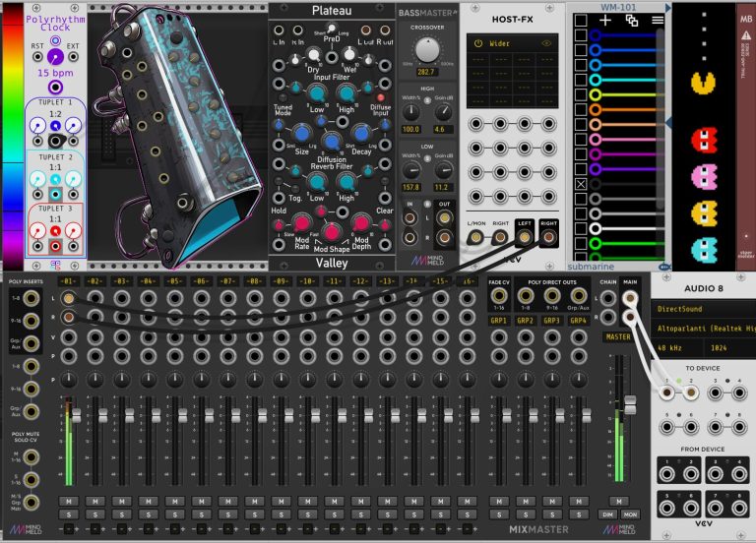Click the GRP1 group label
Screen dimensions: 756x543
point(498,321)
